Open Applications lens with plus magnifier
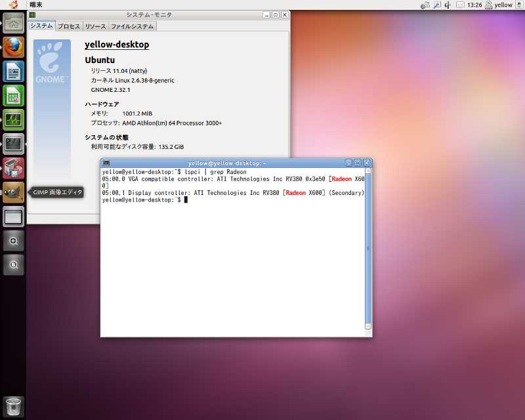525x420 pixels. tap(13, 241)
